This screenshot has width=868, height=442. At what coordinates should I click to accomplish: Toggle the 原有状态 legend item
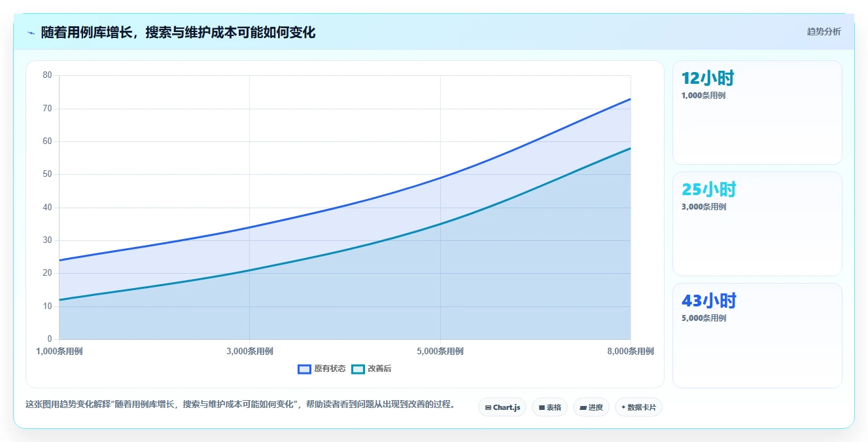[321, 369]
